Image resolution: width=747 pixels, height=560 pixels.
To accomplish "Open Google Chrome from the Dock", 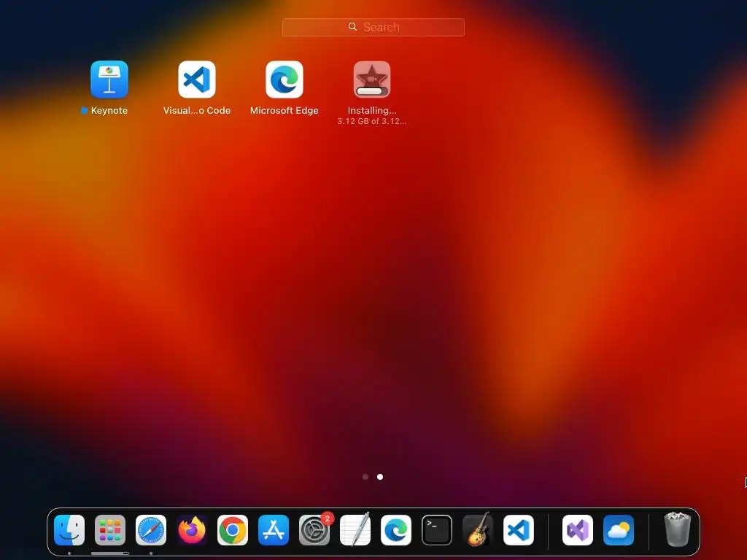I will 233,530.
